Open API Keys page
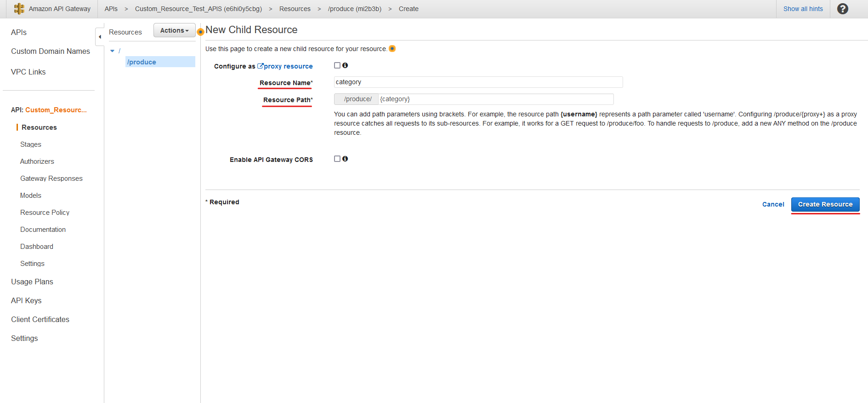Viewport: 868px width, 403px height. tap(26, 300)
